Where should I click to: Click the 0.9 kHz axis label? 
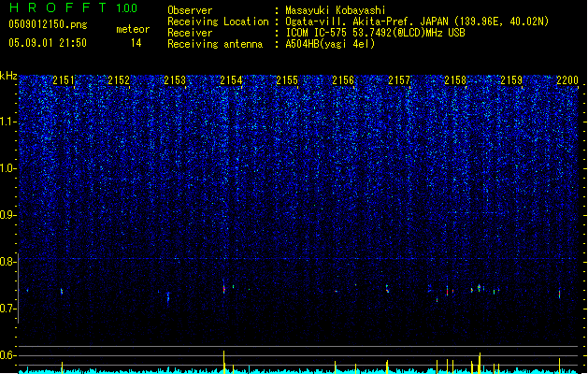[7, 215]
